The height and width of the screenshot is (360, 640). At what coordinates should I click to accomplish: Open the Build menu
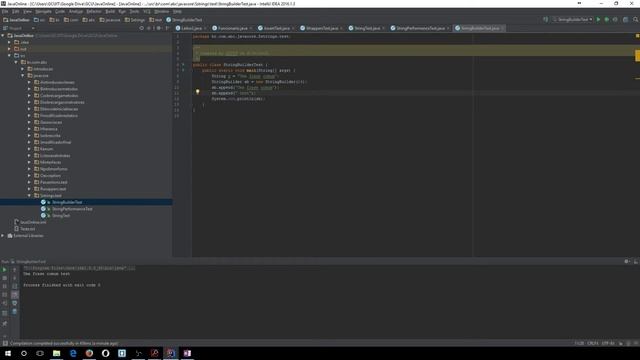point(110,11)
